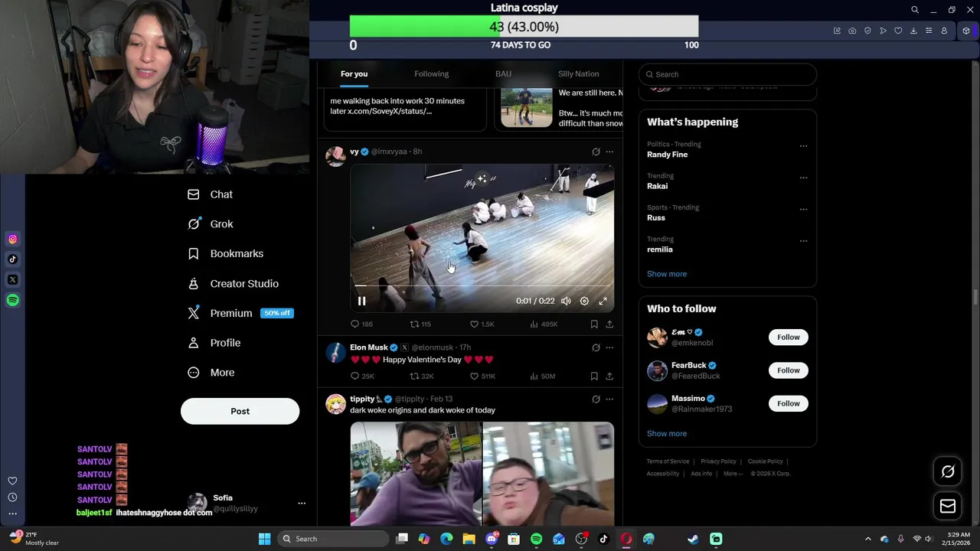
Task: Open options for Russ trend
Action: point(803,209)
